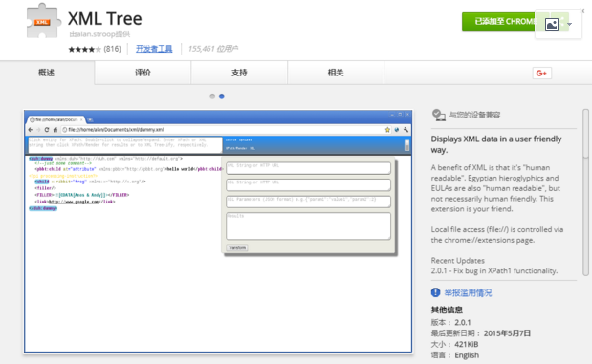Click the 举报滥用情况 report abuse link
The image size is (592, 364).
point(468,292)
